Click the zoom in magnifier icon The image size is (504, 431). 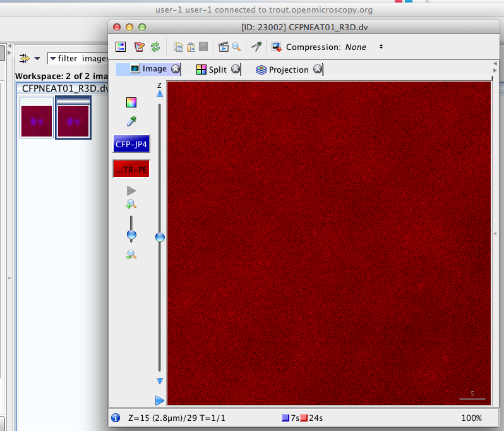[131, 204]
